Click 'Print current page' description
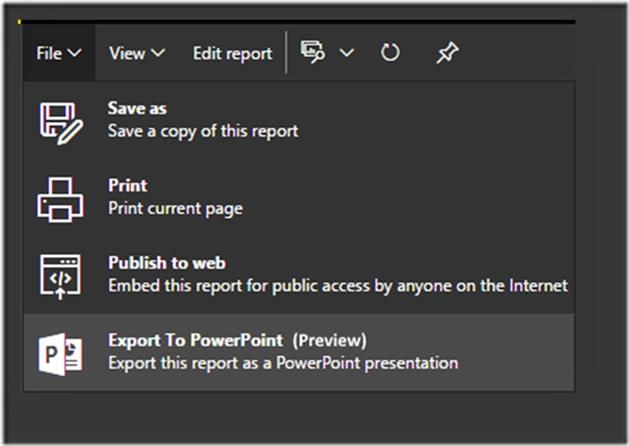Screen dimensions: 629x446 (x=176, y=209)
